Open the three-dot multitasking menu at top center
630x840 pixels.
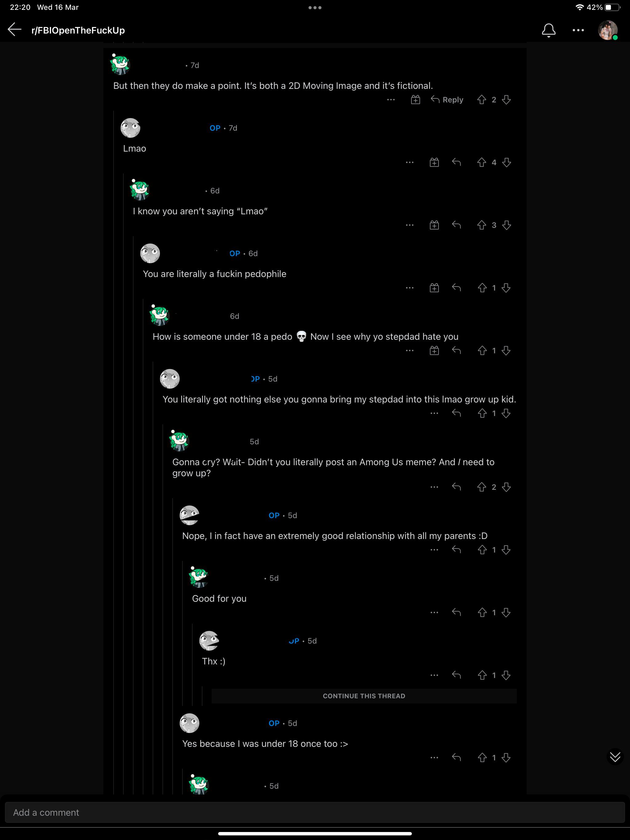coord(315,8)
